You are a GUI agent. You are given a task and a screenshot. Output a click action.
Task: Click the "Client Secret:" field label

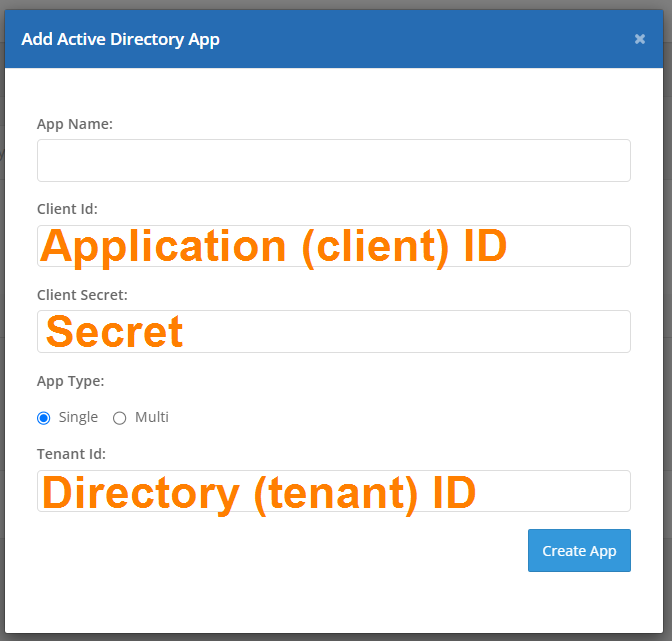tap(82, 295)
